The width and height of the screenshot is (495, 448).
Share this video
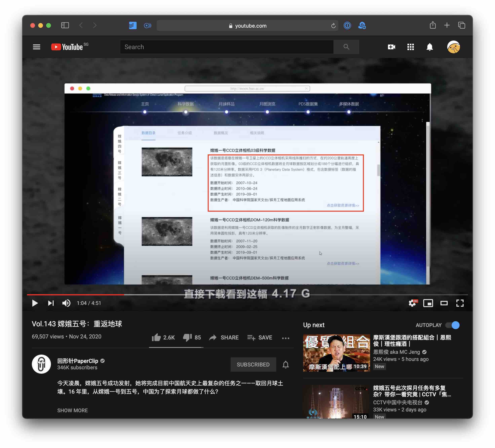[223, 338]
